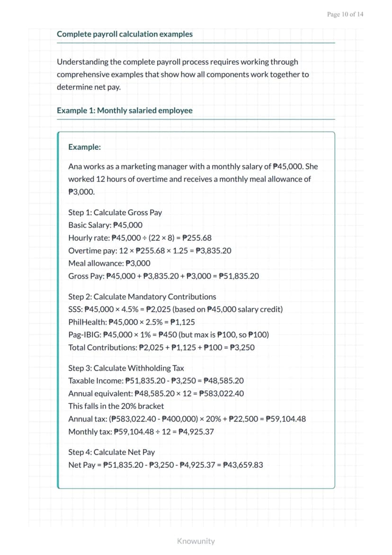Viewport: 392px width, 555px height.
Task: Click the Annual tax formula line
Action: (x=187, y=419)
